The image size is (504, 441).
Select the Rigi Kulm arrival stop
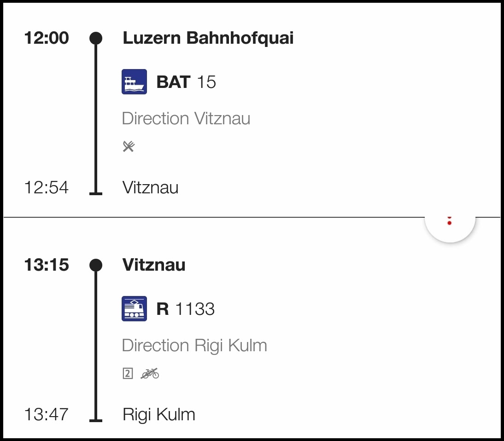[158, 415]
